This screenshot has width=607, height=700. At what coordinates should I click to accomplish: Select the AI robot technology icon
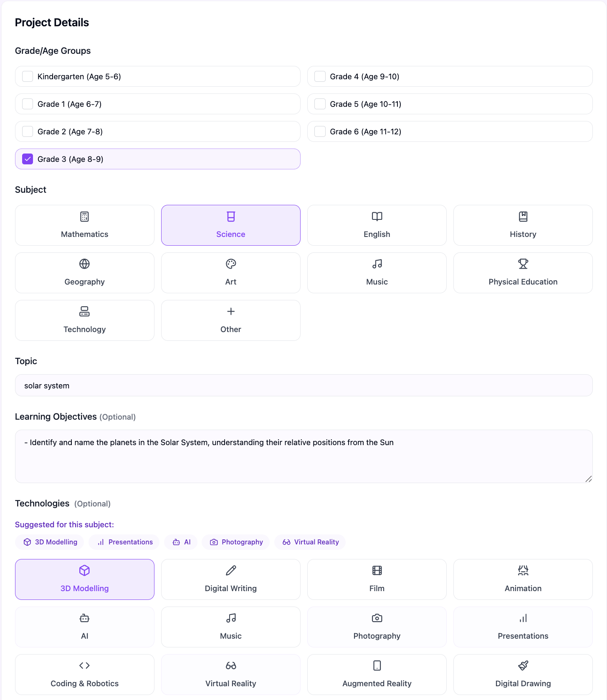click(84, 618)
